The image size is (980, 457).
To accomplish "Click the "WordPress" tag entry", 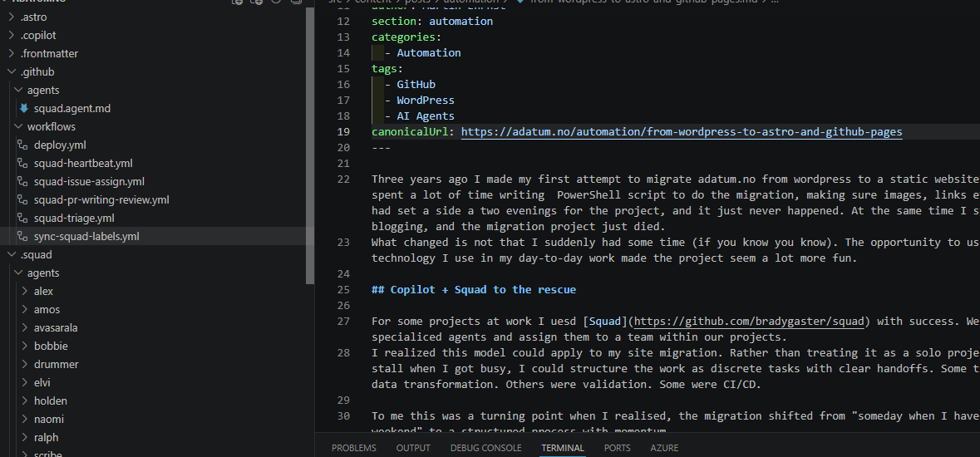I will point(426,100).
